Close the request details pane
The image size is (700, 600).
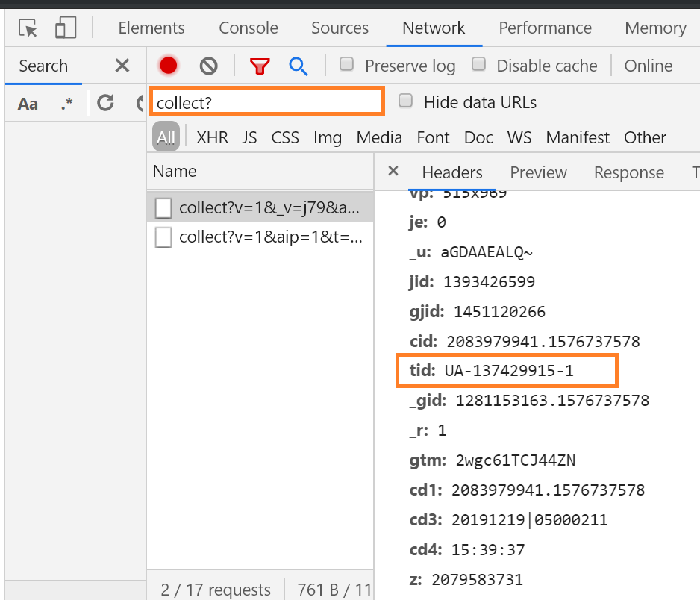393,172
